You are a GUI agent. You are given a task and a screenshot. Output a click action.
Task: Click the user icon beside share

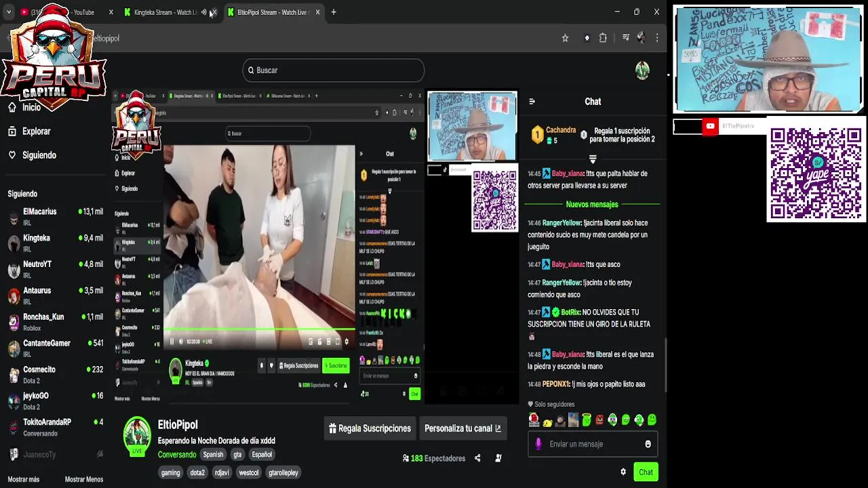click(x=498, y=458)
